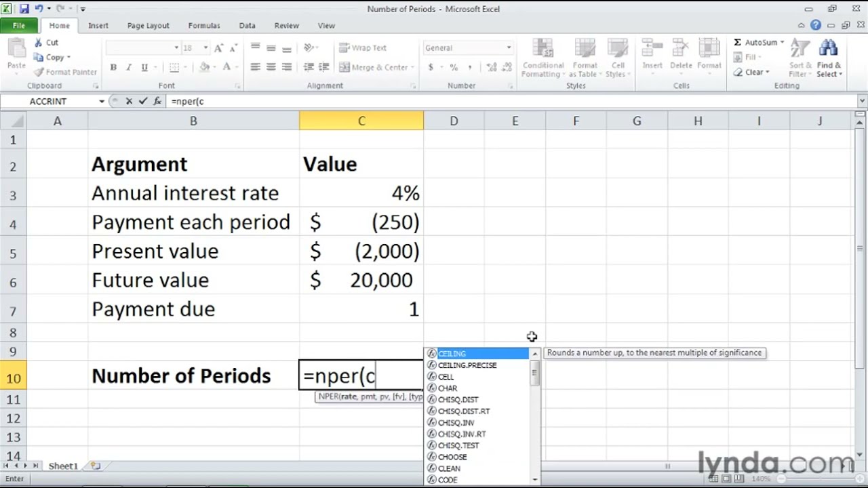Switch to the Insert tab

[x=98, y=26]
